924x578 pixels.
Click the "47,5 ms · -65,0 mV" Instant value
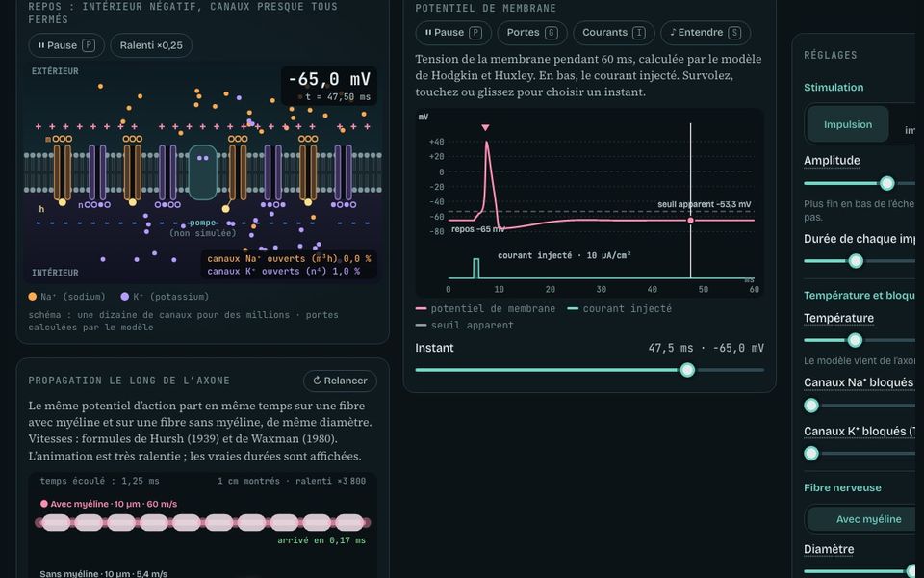click(706, 348)
